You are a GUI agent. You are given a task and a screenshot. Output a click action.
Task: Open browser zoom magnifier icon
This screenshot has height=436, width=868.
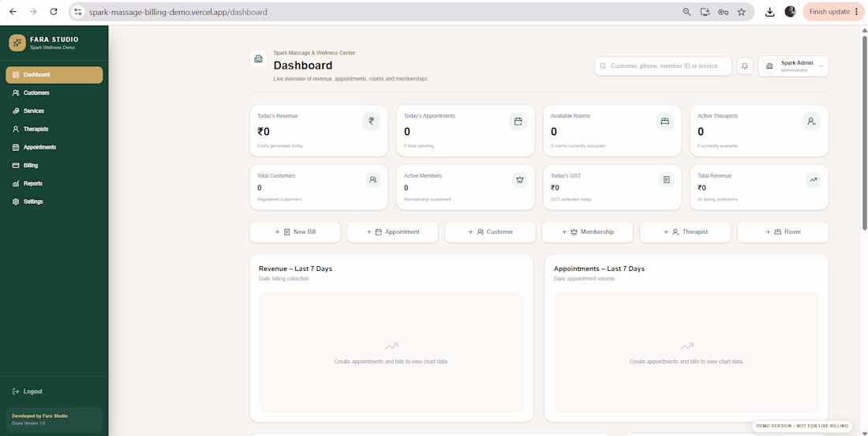coord(687,12)
